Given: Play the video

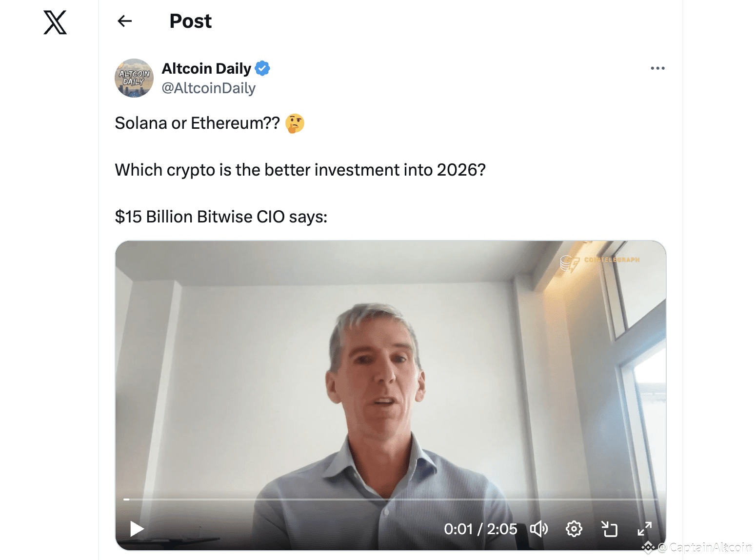Looking at the screenshot, I should pyautogui.click(x=137, y=529).
